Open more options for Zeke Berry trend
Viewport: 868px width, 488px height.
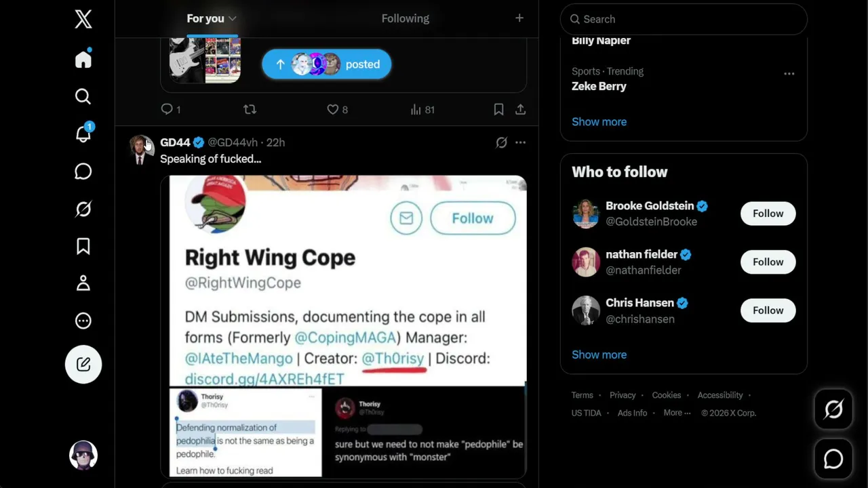(x=789, y=74)
